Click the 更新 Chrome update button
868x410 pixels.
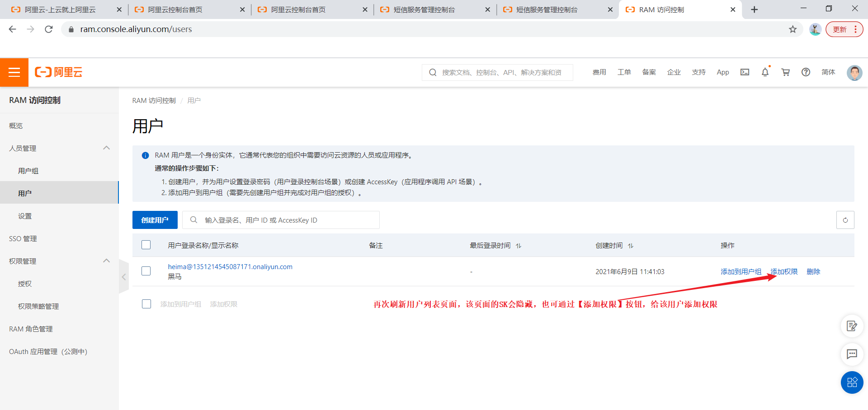(x=844, y=29)
